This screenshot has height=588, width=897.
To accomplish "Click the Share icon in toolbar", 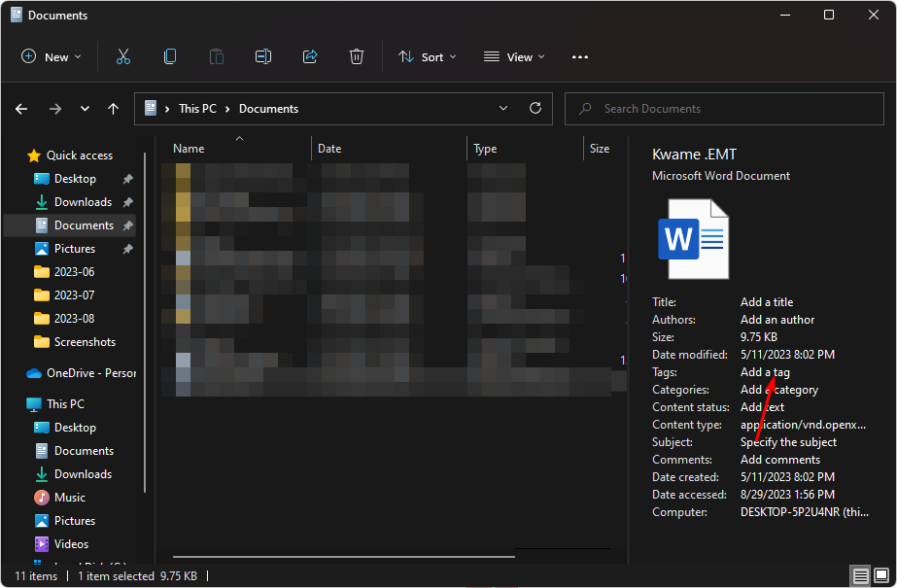I will [x=310, y=57].
